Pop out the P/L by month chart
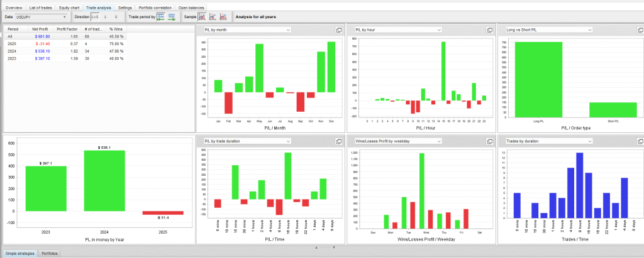The image size is (644, 258). tap(338, 30)
